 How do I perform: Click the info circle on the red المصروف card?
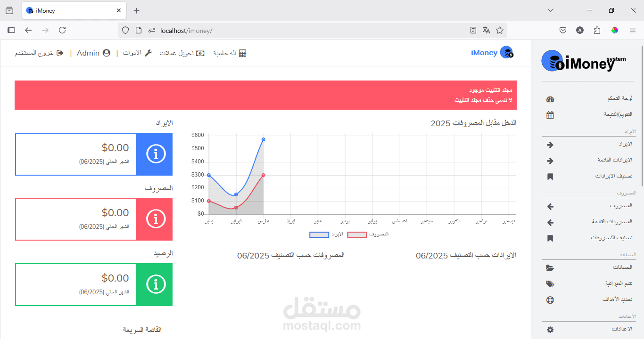coord(155,219)
